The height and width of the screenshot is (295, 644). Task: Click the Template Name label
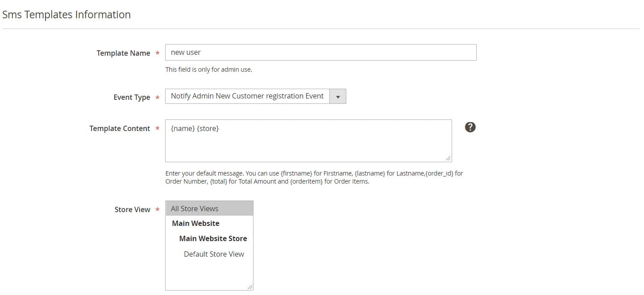123,53
